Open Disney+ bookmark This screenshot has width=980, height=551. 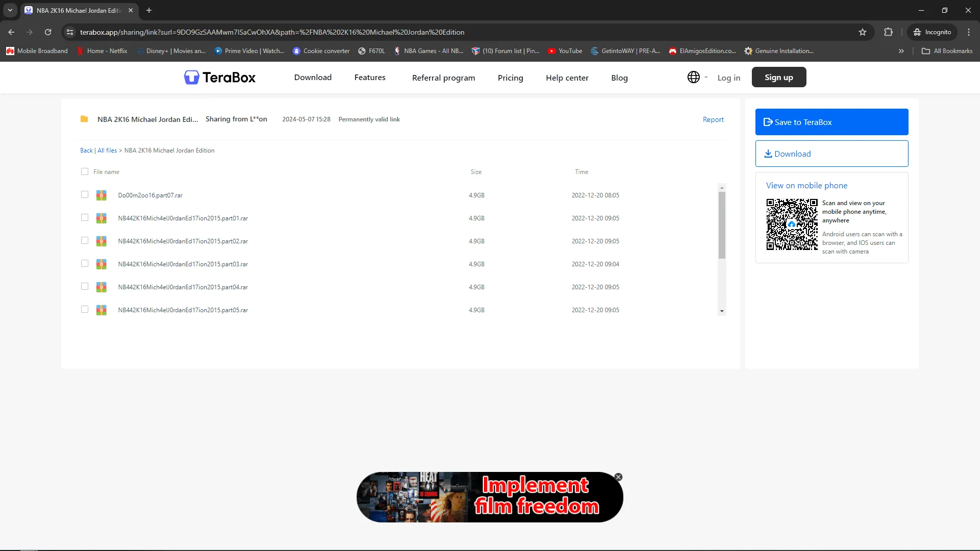pos(170,51)
